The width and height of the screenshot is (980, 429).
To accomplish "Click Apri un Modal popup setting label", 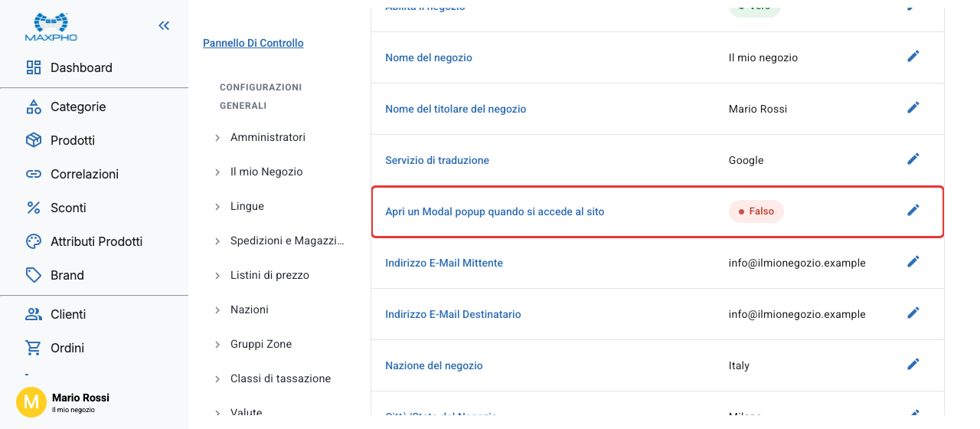I will pos(495,211).
